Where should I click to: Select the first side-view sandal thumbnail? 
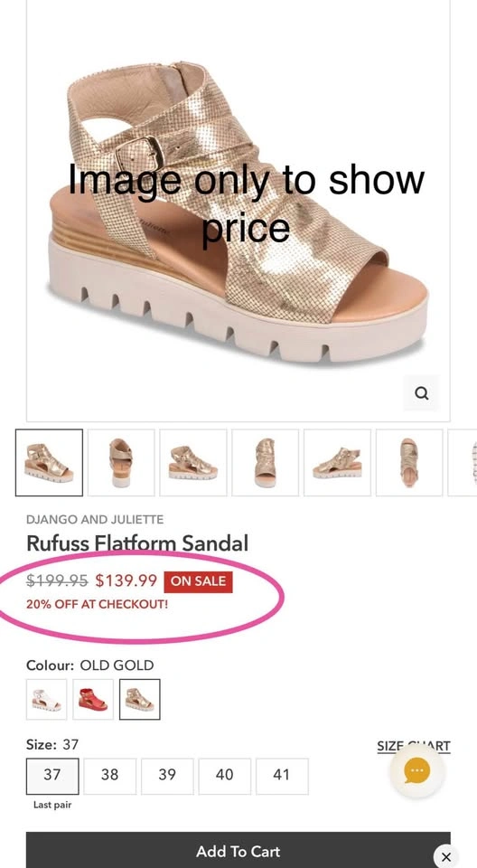50,462
